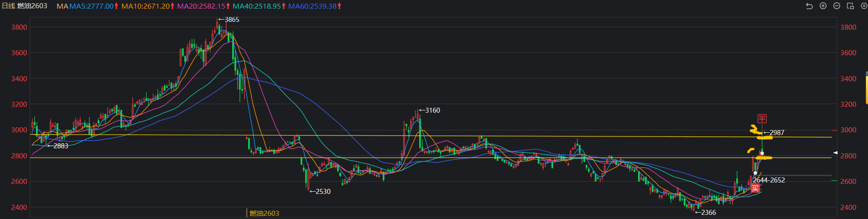
Task: Zoom out with the minus circle icon
Action: click(x=837, y=6)
